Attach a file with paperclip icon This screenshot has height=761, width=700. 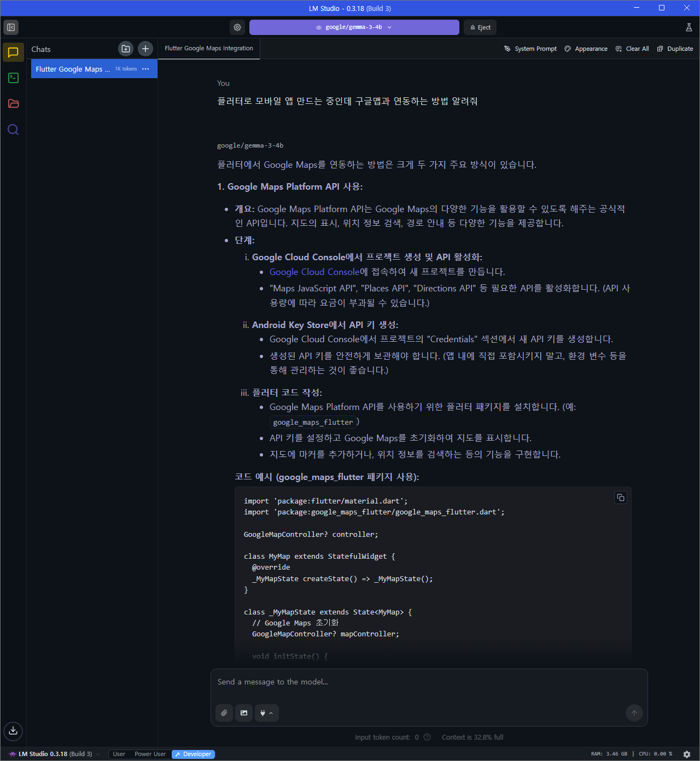click(x=224, y=713)
